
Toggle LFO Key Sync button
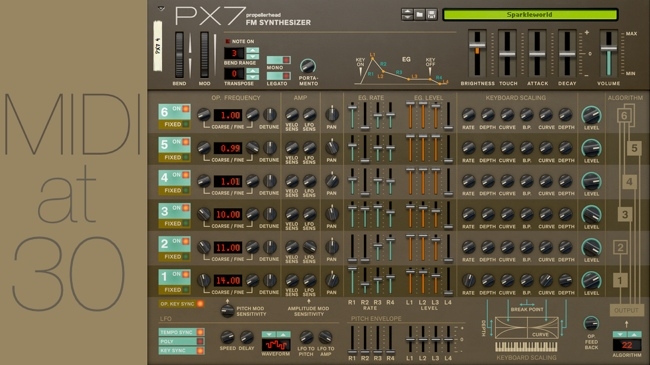(182, 350)
